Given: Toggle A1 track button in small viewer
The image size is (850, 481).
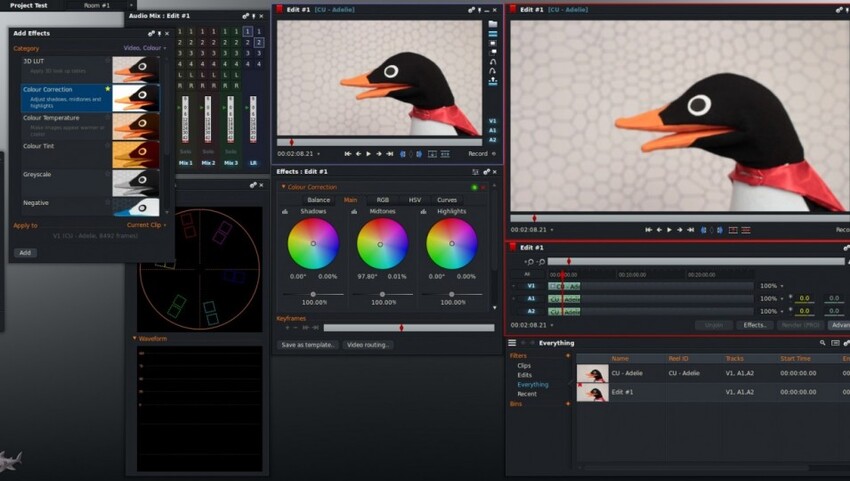Looking at the screenshot, I should click(x=492, y=130).
